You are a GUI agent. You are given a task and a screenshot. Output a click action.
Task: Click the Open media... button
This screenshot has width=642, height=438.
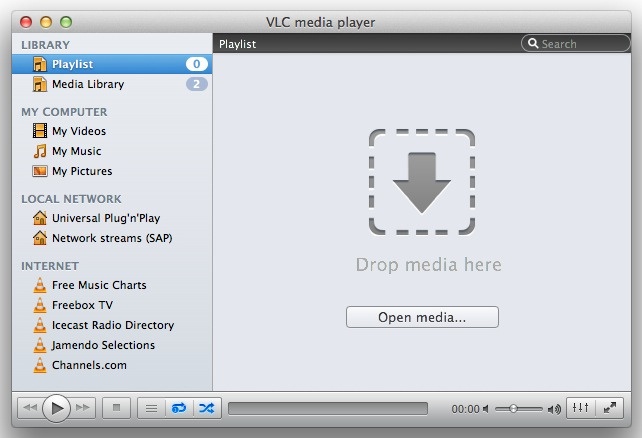tap(422, 317)
